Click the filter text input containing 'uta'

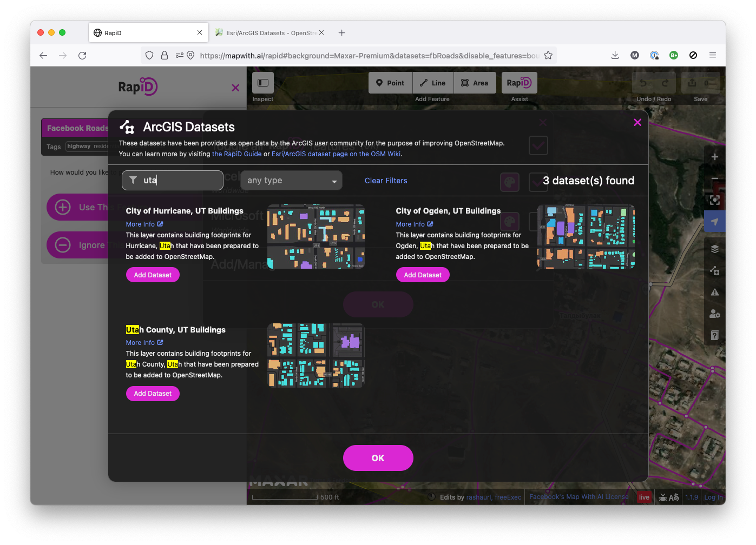point(173,181)
